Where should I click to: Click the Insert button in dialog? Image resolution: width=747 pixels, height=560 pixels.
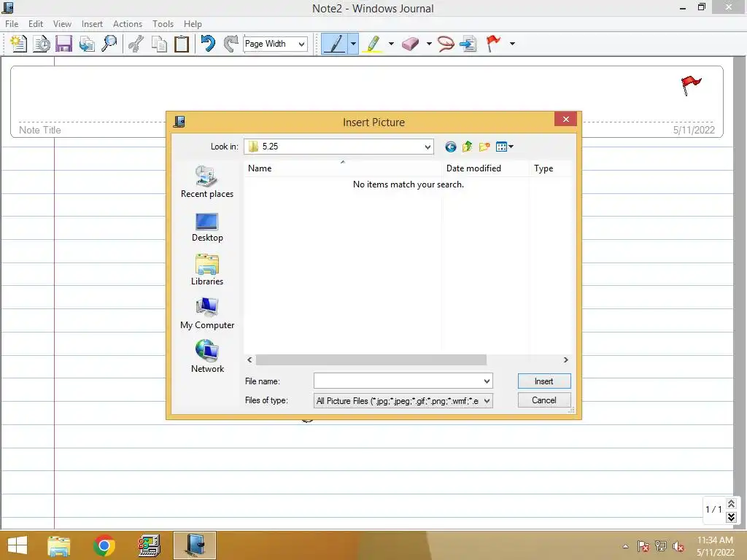point(544,381)
